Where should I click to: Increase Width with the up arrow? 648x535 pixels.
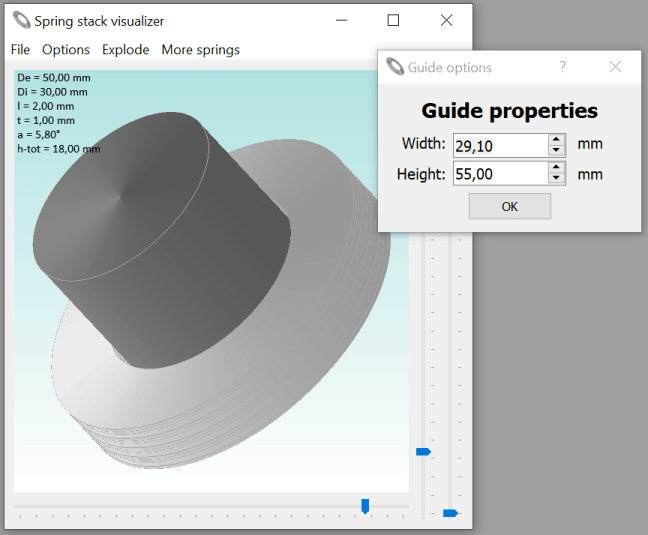click(x=556, y=140)
